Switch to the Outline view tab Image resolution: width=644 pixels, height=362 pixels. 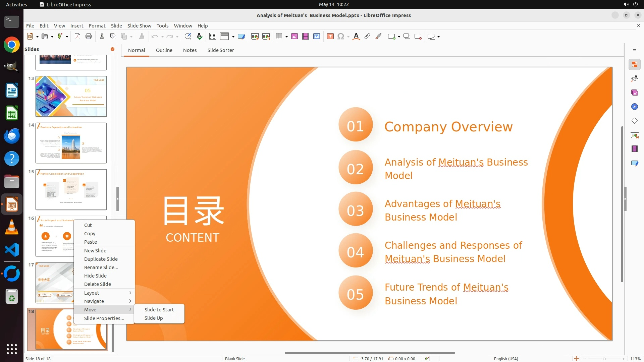(164, 50)
